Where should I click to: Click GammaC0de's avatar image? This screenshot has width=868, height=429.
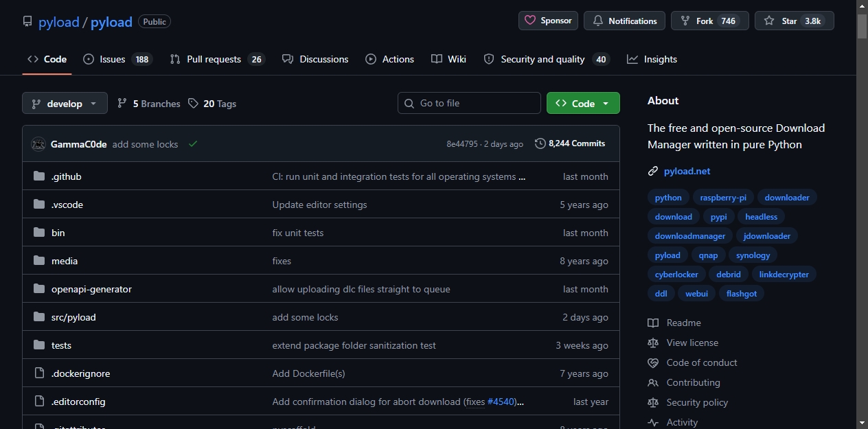(x=38, y=144)
